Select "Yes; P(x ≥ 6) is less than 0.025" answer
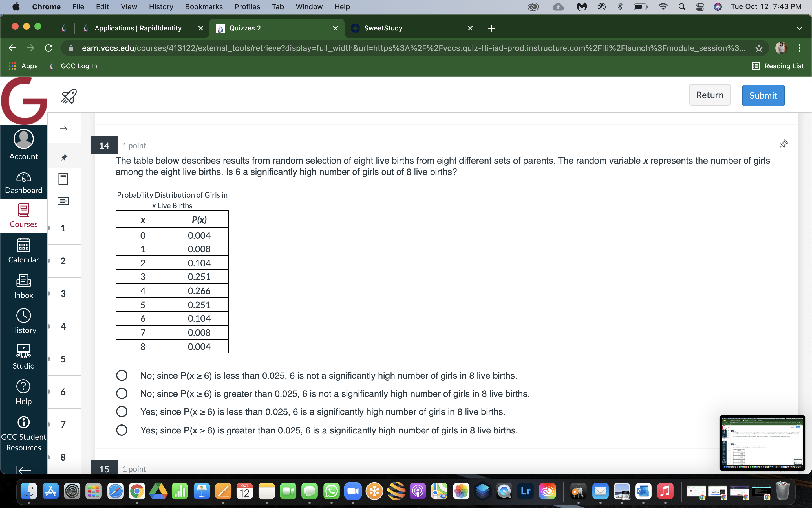Image resolution: width=812 pixels, height=508 pixels. pos(122,411)
